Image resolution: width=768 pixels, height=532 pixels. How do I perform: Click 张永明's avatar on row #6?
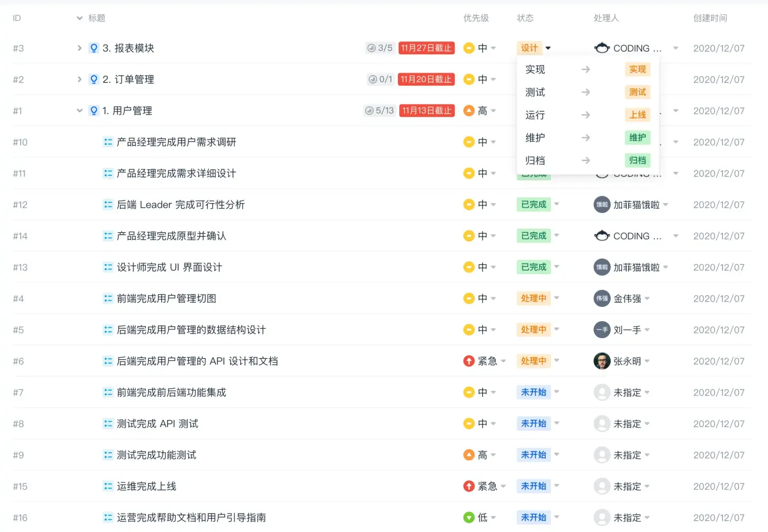[602, 361]
